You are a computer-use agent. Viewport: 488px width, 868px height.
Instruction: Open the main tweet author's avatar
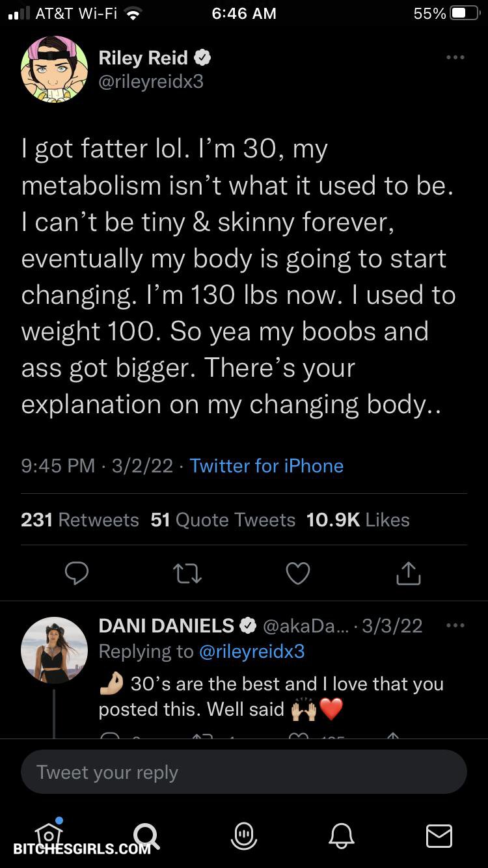pos(54,68)
